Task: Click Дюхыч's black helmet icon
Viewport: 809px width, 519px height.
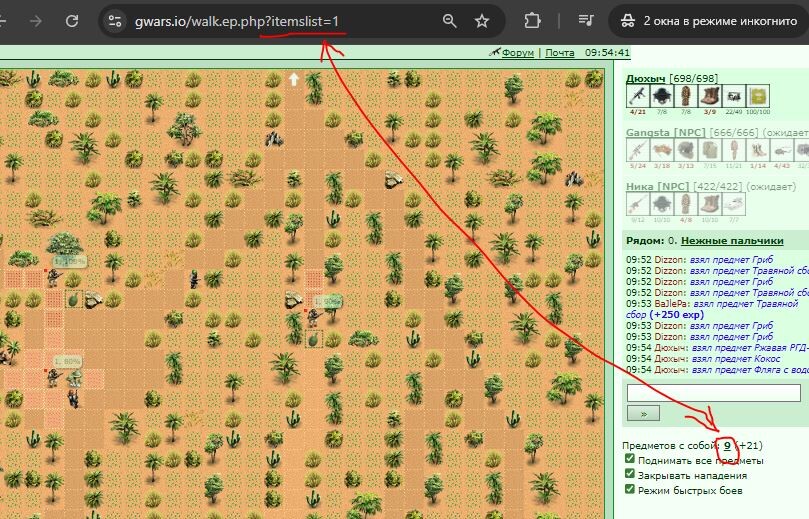Action: [661, 96]
